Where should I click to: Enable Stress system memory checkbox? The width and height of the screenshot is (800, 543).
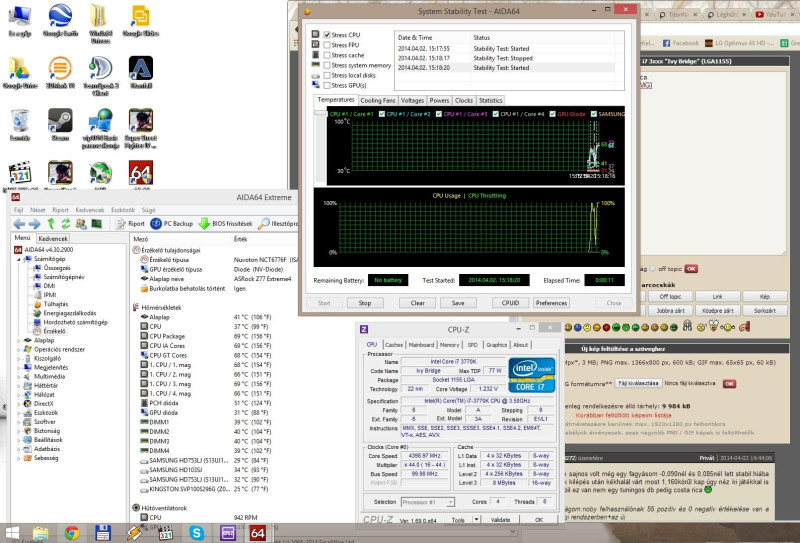327,65
